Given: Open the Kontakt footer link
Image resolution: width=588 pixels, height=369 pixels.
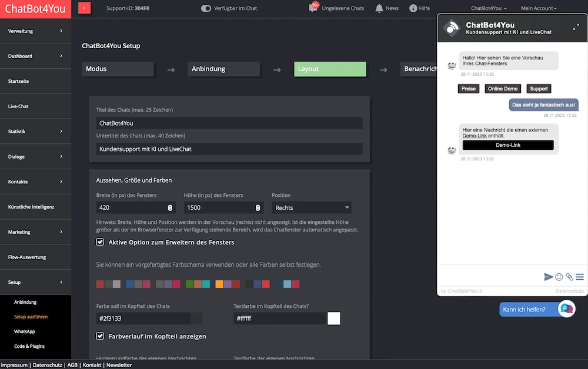Looking at the screenshot, I should (92, 365).
